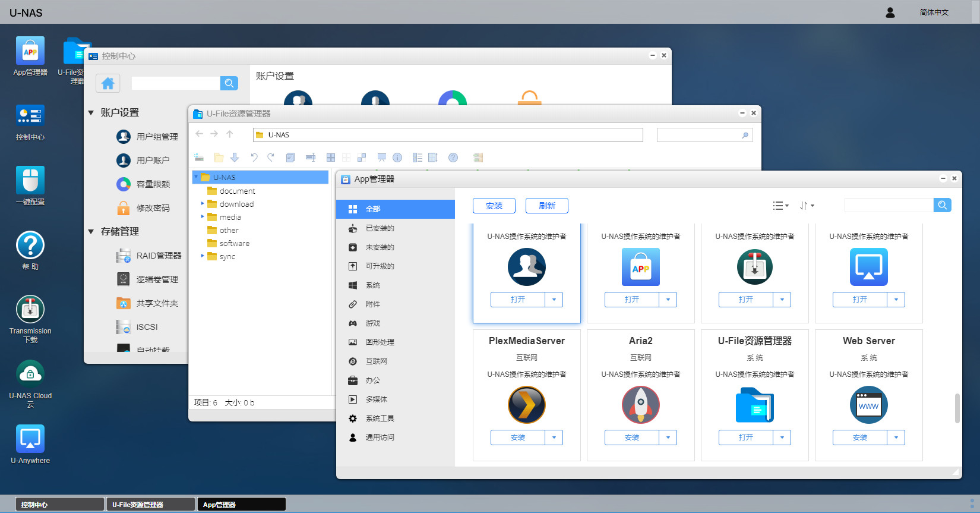Select the 可升级的 category
This screenshot has width=980, height=513.
(396, 266)
